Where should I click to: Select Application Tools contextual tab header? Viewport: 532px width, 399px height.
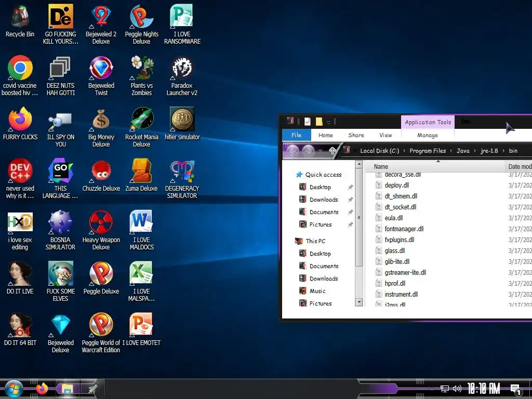[x=428, y=122]
